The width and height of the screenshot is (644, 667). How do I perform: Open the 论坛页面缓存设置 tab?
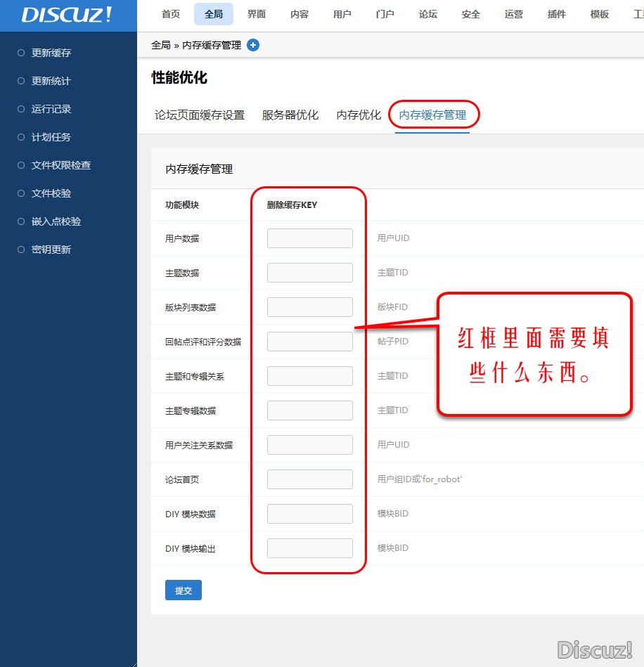(x=200, y=115)
